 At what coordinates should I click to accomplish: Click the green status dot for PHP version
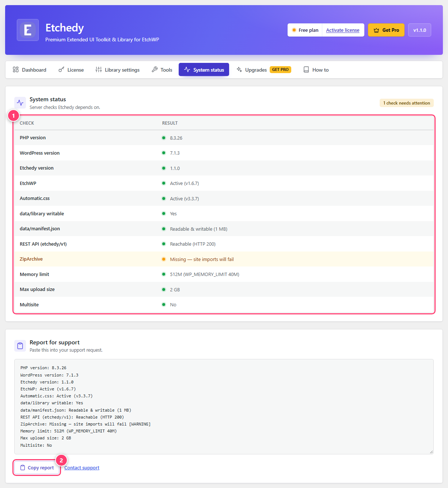pyautogui.click(x=164, y=138)
